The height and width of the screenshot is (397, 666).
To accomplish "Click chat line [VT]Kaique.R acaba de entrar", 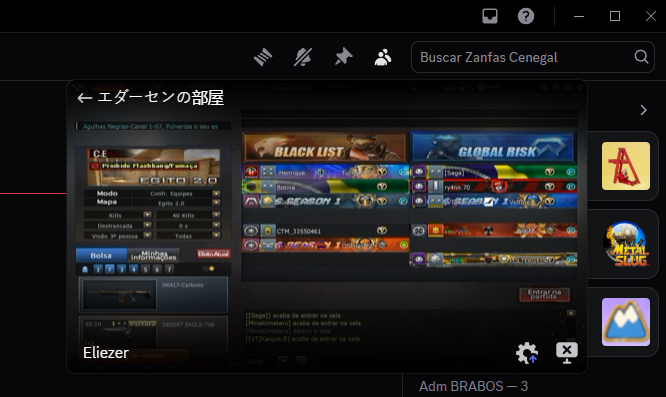I will point(302,339).
